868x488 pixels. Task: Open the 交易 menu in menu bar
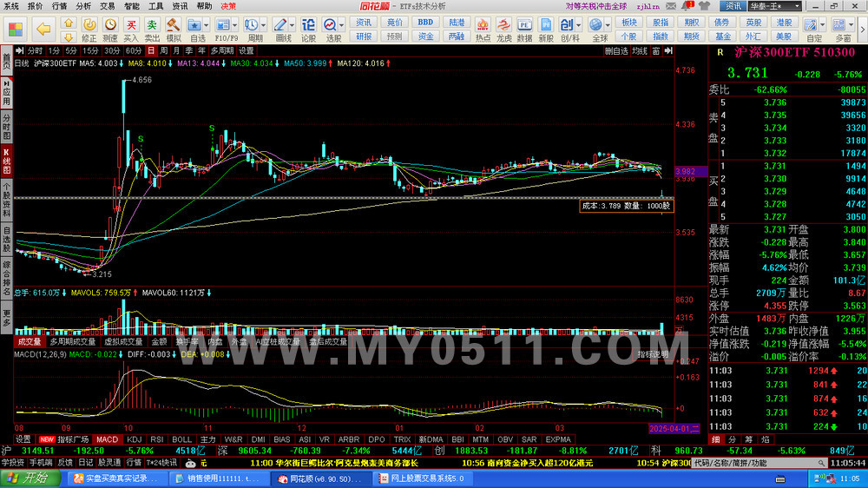pos(107,5)
